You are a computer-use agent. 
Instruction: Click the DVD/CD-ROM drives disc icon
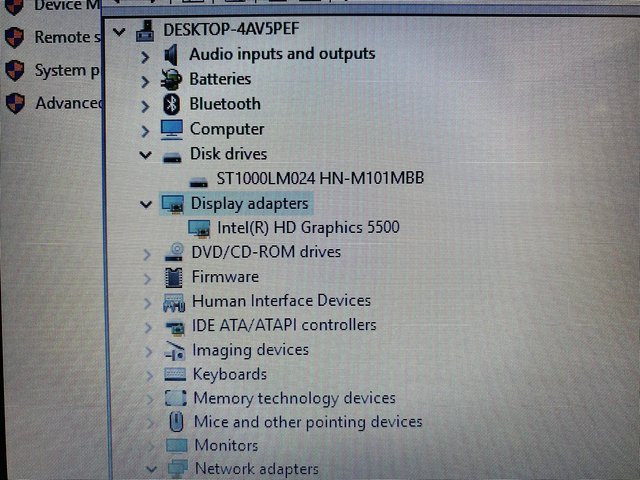click(x=174, y=252)
